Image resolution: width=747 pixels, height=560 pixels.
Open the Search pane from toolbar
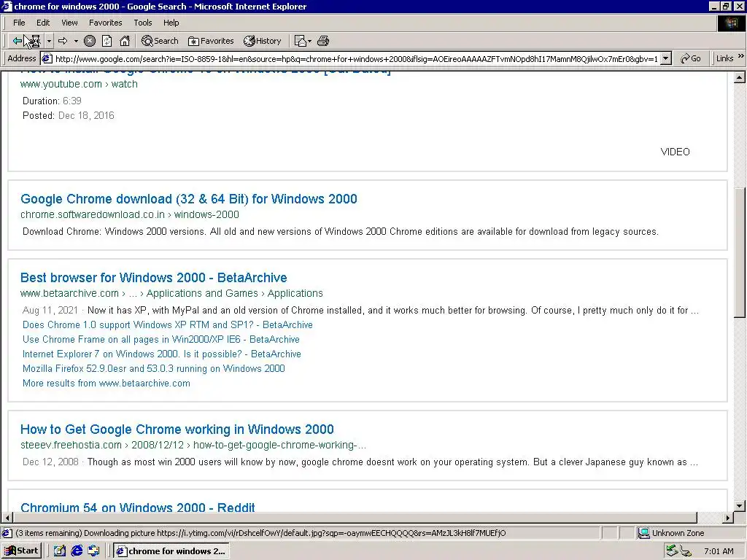(160, 41)
